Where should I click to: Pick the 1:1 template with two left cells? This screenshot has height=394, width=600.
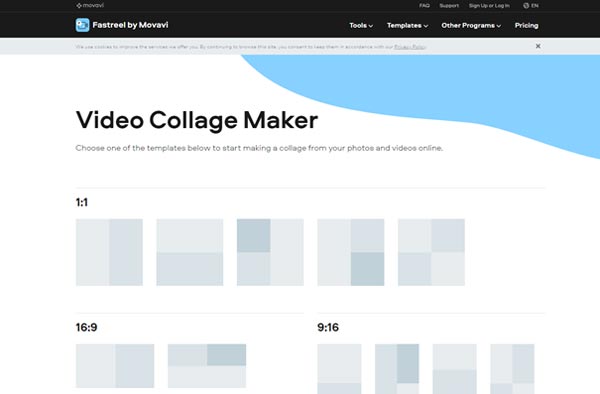pos(270,252)
